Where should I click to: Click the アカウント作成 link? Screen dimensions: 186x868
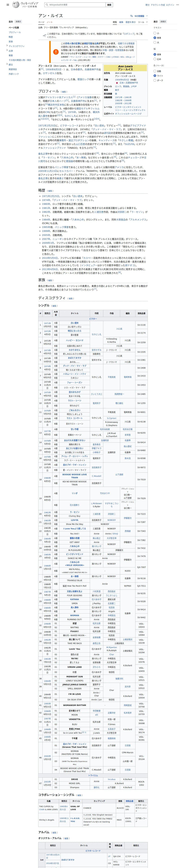coord(158,5)
